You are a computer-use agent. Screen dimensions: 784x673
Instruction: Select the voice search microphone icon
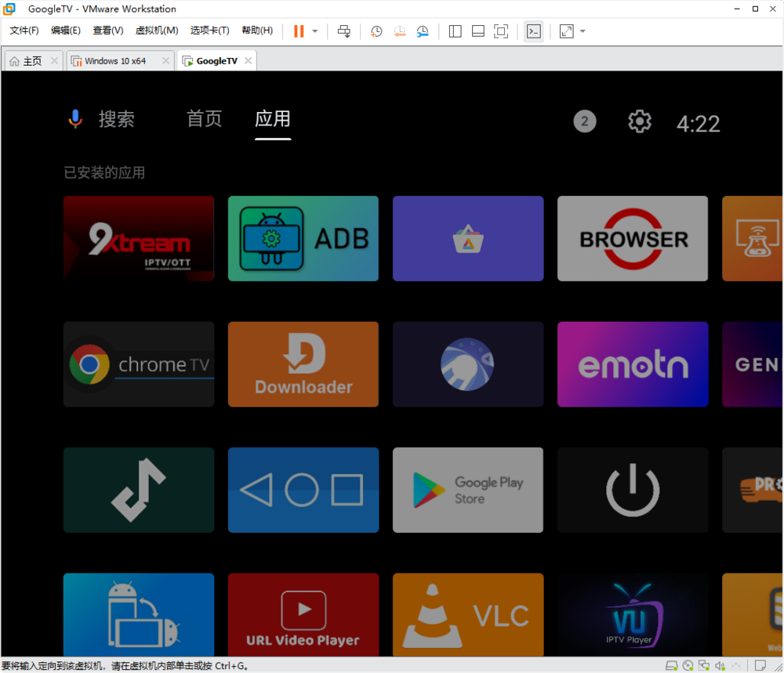pos(75,118)
